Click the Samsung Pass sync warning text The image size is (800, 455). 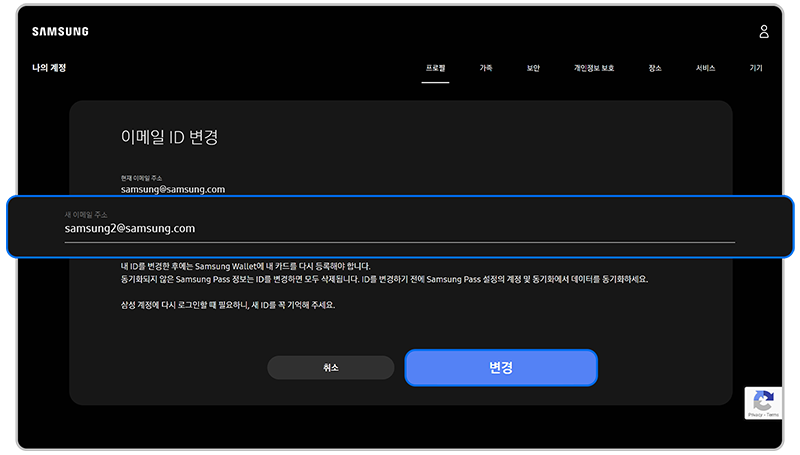tap(384, 279)
